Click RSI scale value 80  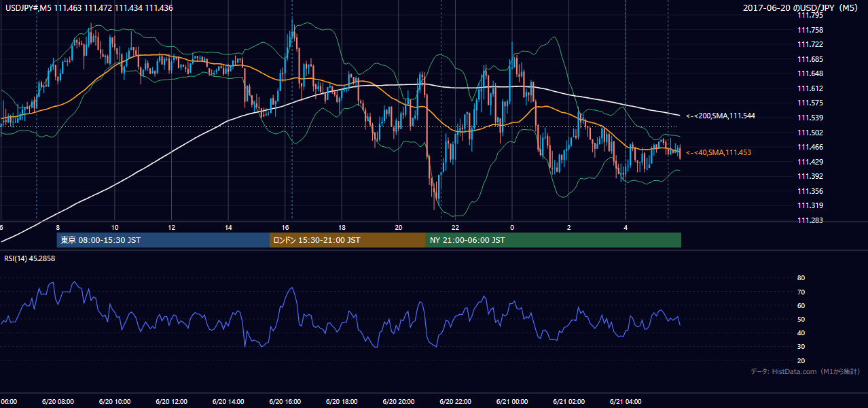coord(801,278)
